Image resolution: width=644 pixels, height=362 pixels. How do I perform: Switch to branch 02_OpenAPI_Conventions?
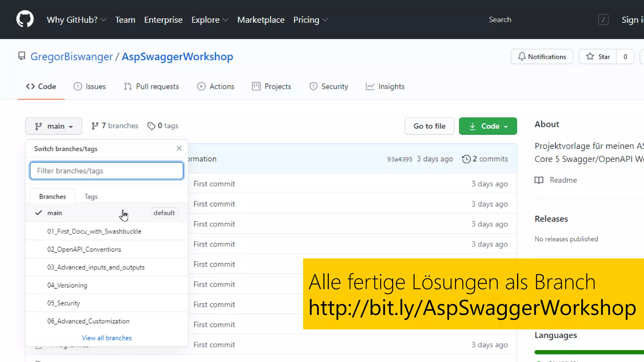[x=107, y=249]
